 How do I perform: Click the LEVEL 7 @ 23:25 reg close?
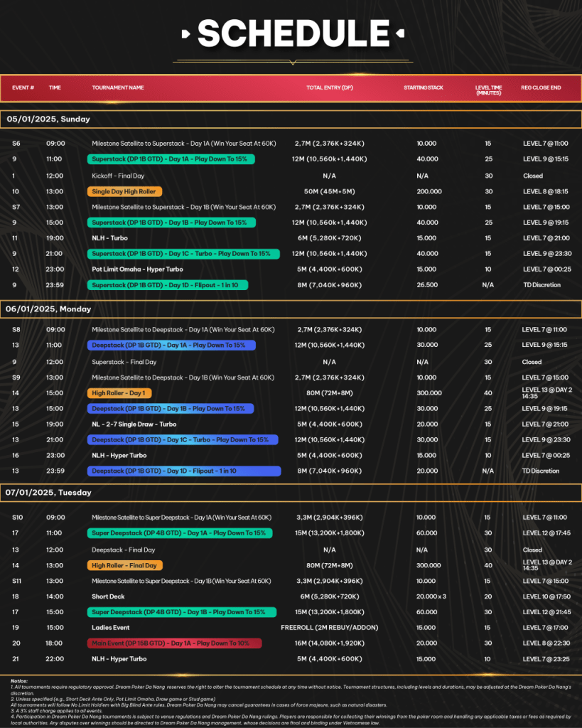click(546, 658)
